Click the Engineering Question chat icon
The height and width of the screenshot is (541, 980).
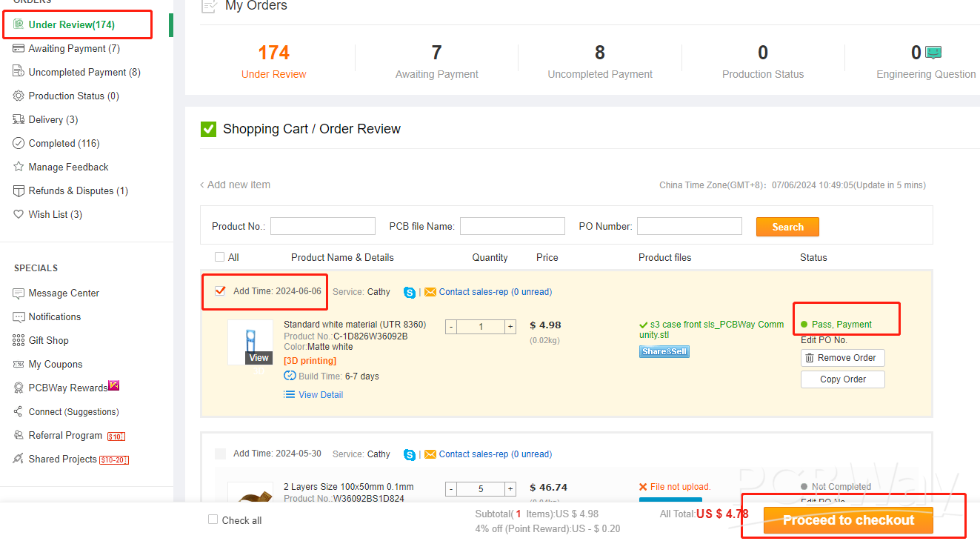pos(933,53)
